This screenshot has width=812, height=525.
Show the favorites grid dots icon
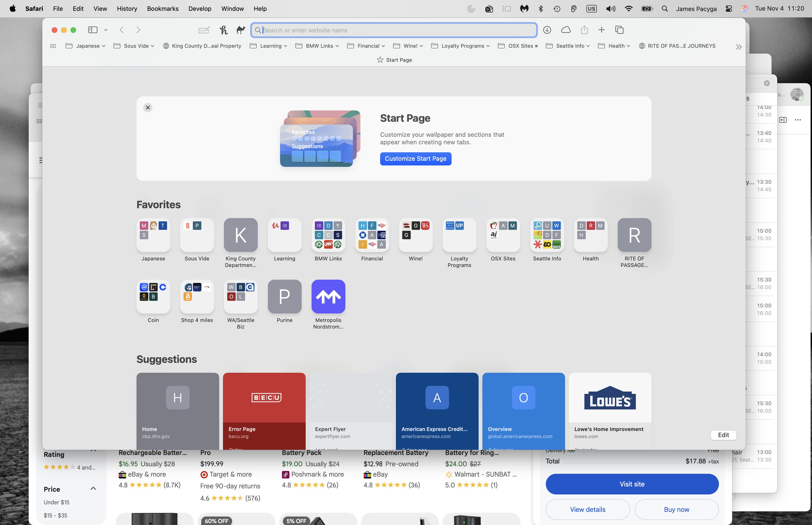click(x=53, y=46)
